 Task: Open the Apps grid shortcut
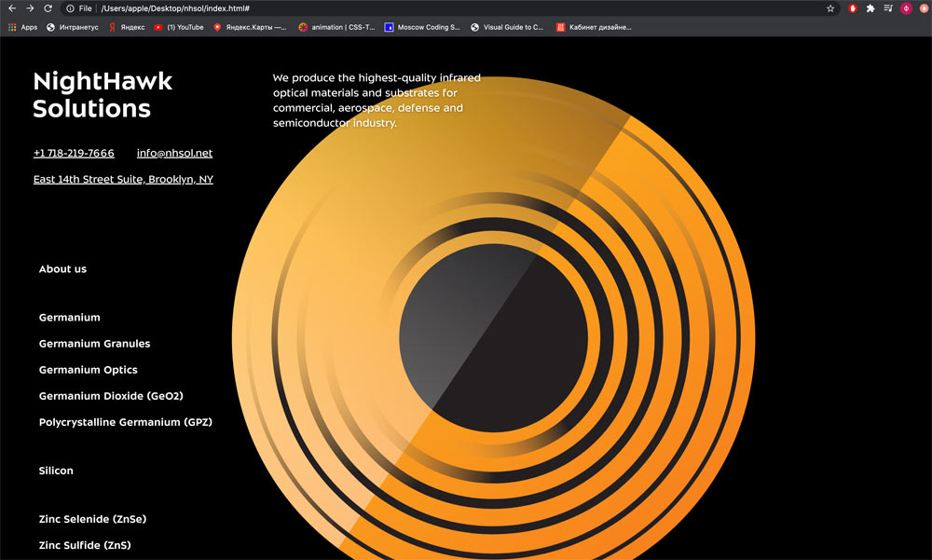pyautogui.click(x=23, y=27)
